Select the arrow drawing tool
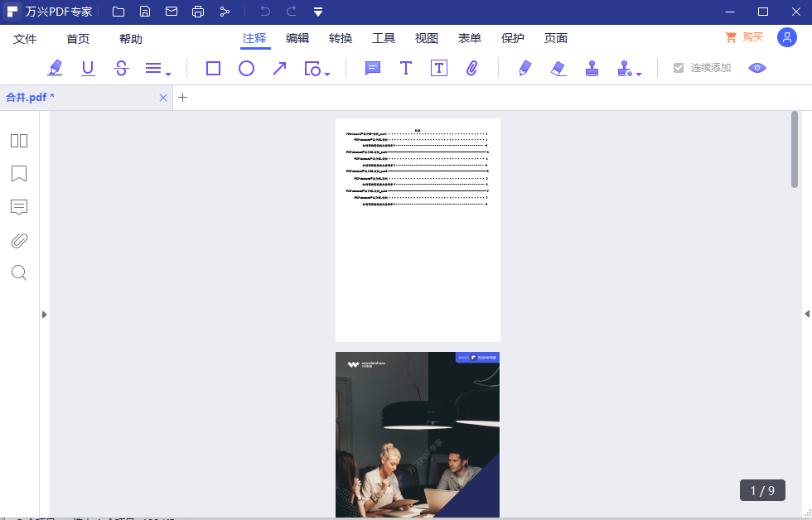812x520 pixels. (279, 68)
